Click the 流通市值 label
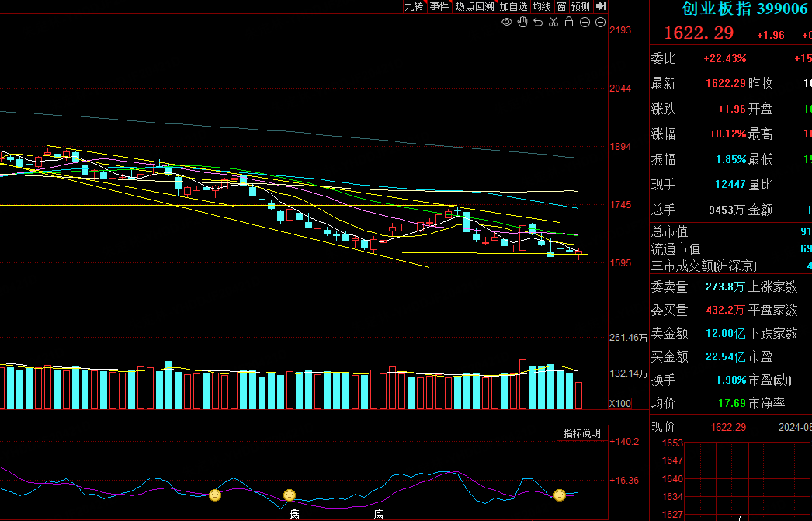 click(675, 249)
